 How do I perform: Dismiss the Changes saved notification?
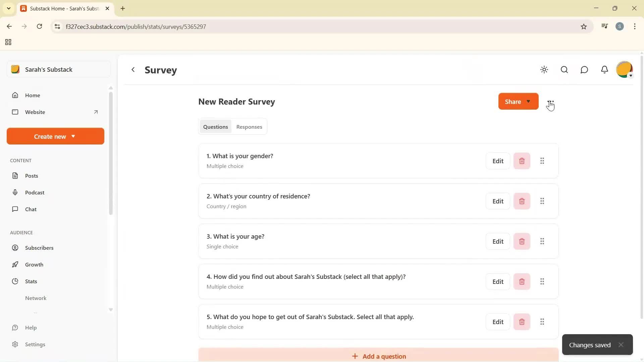tap(621, 345)
